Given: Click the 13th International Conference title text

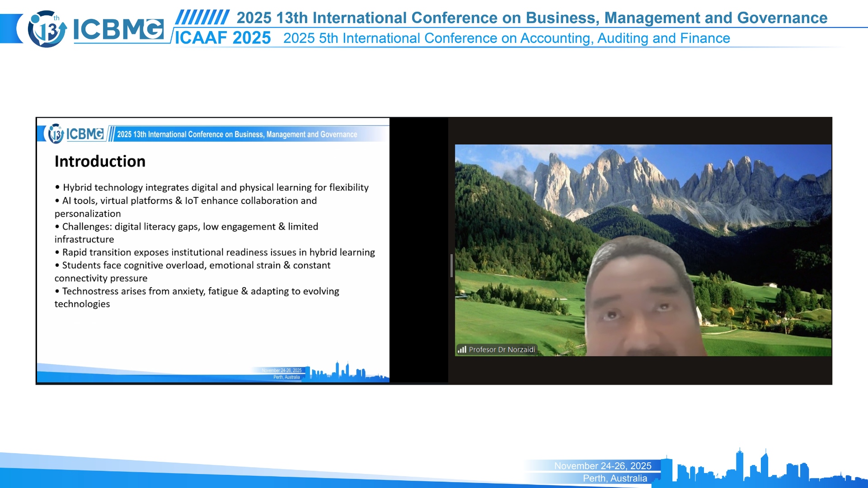Looking at the screenshot, I should (532, 18).
